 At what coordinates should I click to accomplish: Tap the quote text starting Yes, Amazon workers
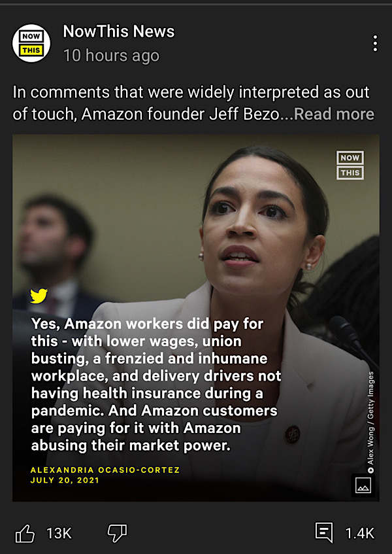coord(156,385)
